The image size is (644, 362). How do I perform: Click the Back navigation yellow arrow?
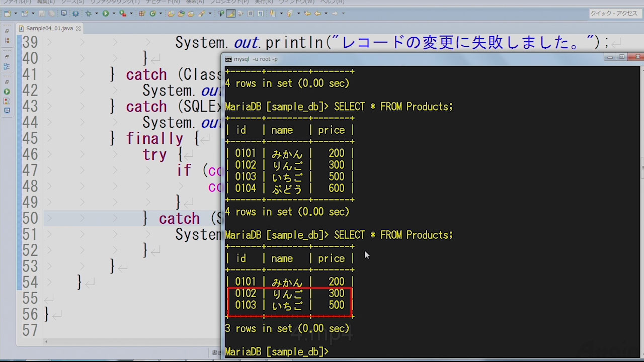point(317,14)
